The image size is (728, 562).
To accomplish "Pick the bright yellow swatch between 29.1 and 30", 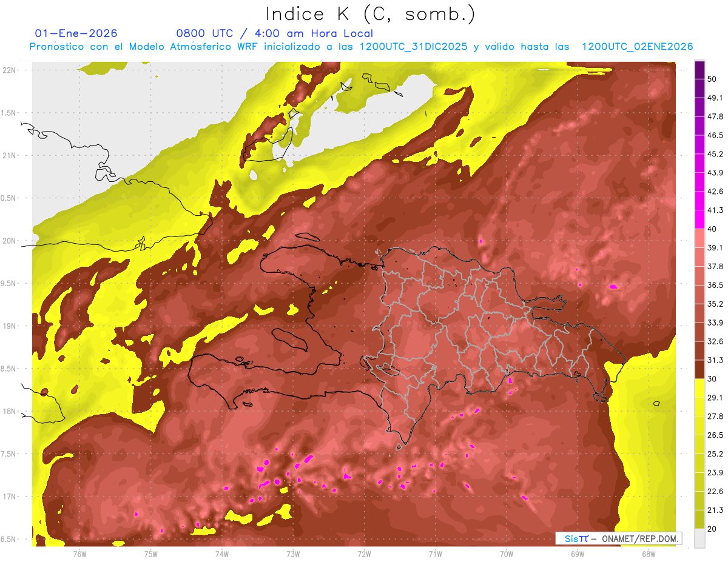I will pos(699,389).
